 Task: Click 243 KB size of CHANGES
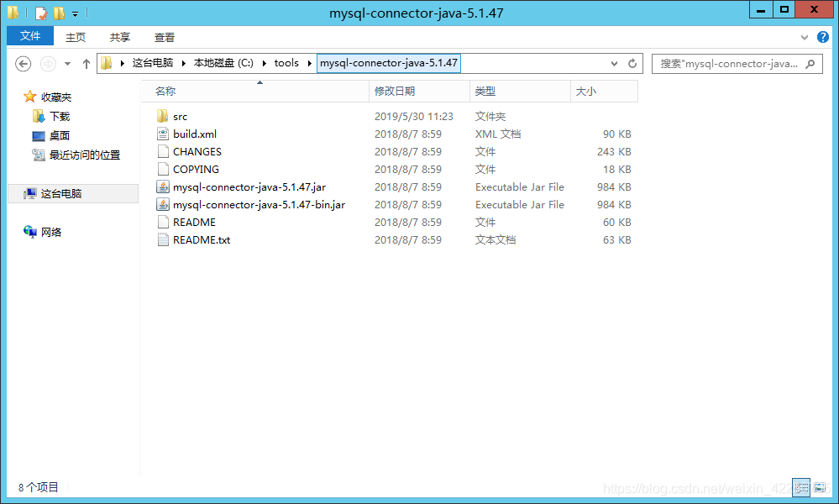(614, 152)
